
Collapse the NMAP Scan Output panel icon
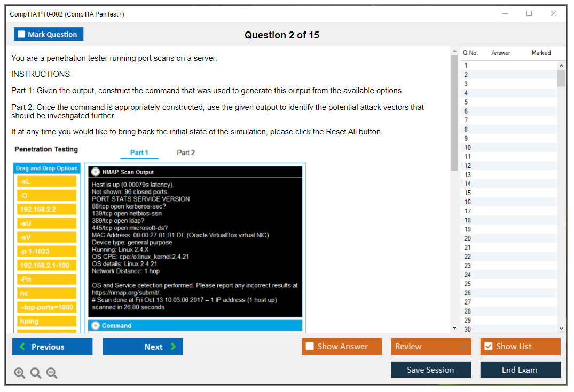point(96,172)
